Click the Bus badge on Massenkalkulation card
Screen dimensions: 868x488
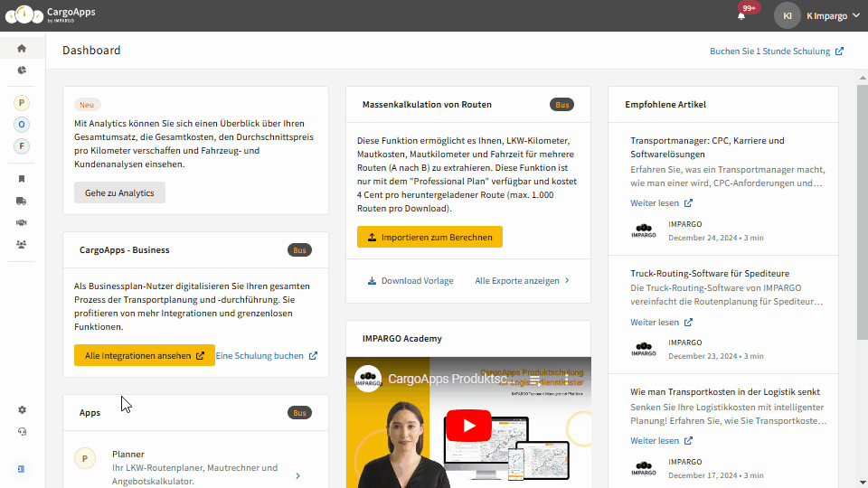561,105
